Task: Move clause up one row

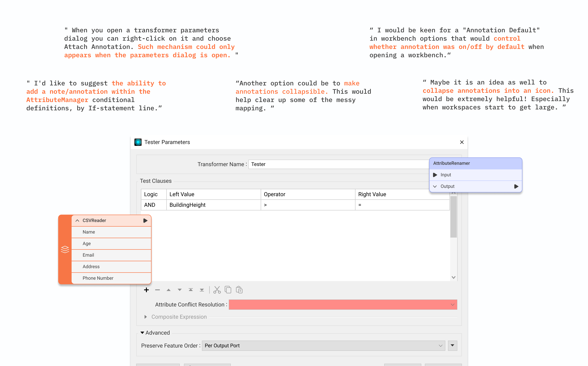Action: pyautogui.click(x=169, y=290)
